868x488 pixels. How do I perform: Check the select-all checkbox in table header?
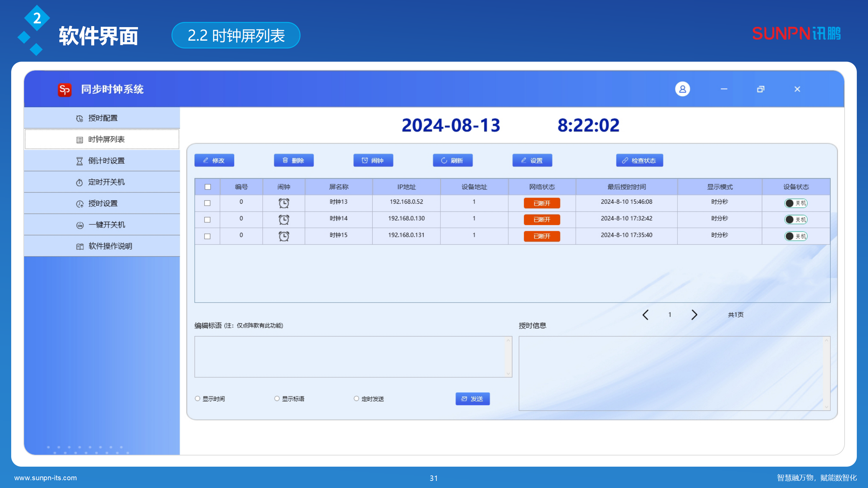[208, 187]
